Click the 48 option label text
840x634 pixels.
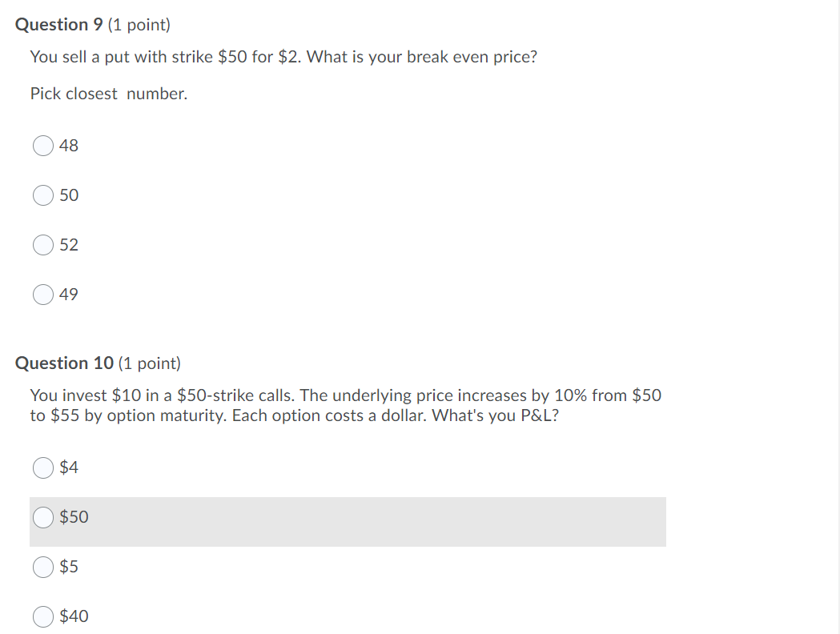tap(69, 146)
